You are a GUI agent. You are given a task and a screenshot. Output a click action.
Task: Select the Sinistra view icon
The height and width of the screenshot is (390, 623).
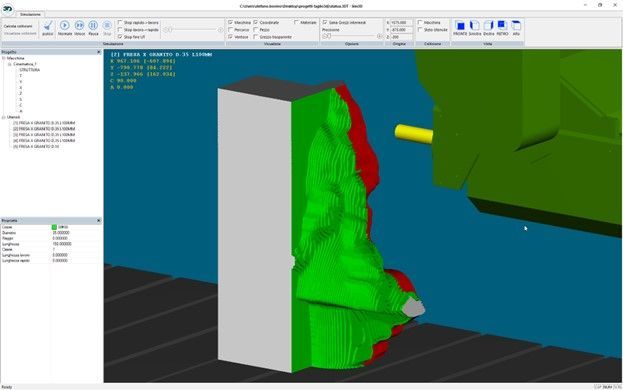474,26
